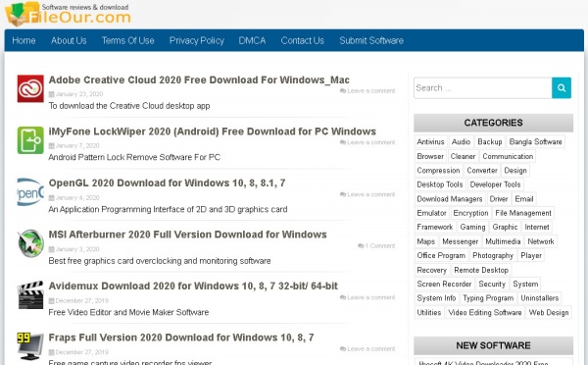Select the Office Program category tag
The image size is (588, 365).
pos(441,255)
